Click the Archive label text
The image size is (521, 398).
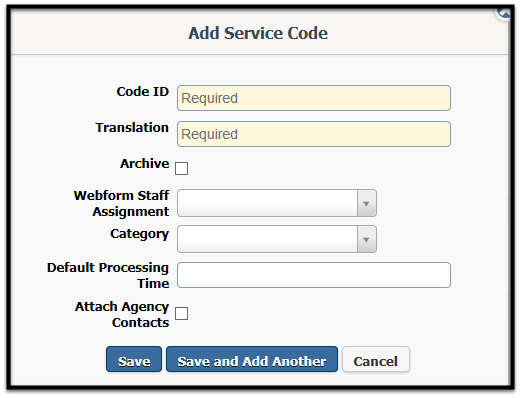pyautogui.click(x=145, y=164)
